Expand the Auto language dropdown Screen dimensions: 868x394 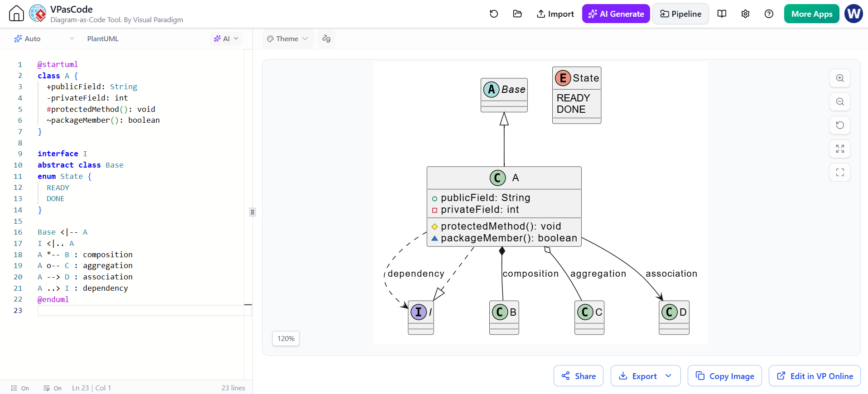coord(44,38)
